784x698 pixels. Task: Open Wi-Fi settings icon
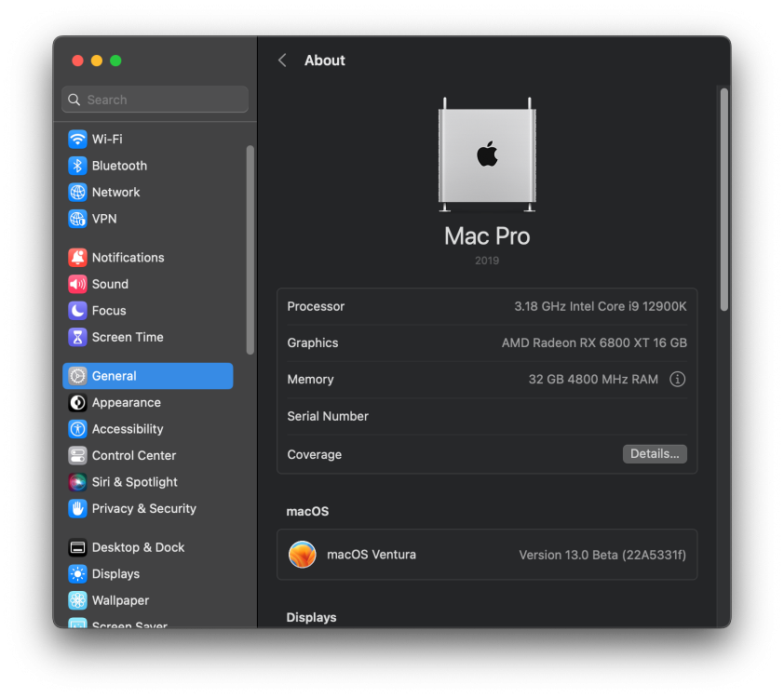[77, 139]
